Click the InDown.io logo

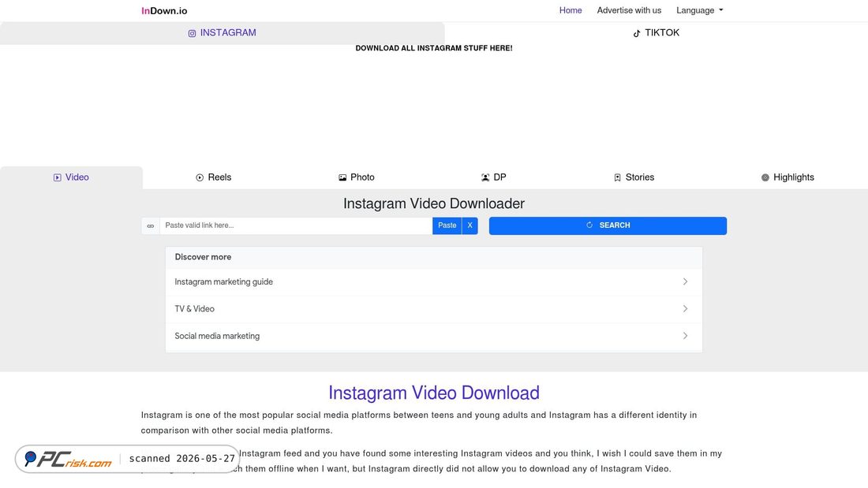(164, 10)
